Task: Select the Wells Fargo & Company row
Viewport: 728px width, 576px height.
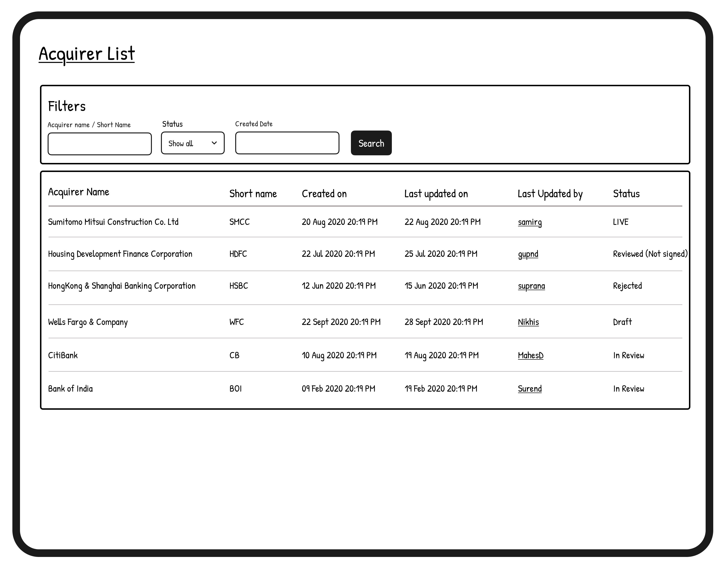Action: pos(88,322)
